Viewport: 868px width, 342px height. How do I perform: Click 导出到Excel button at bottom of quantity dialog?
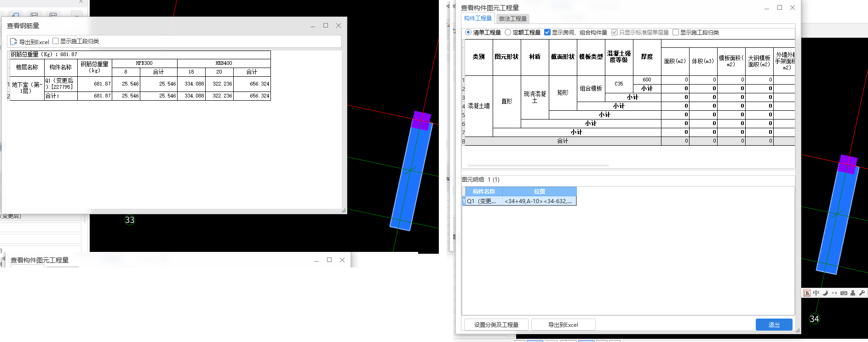[x=563, y=325]
